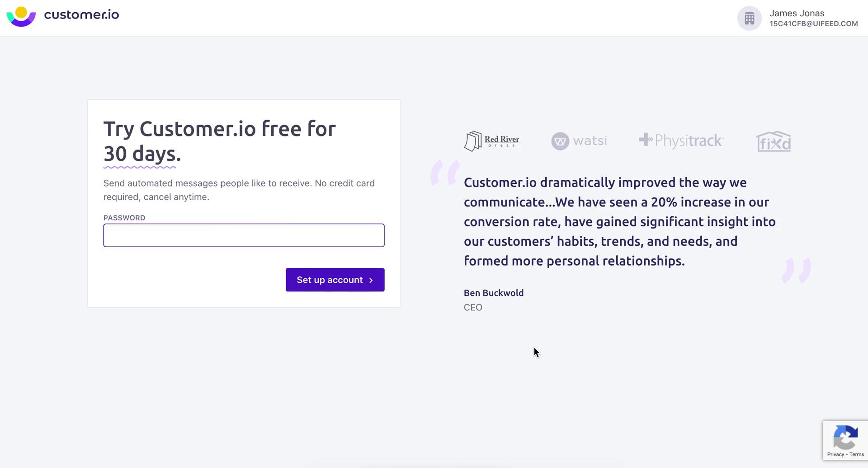Click the customer.io logo
This screenshot has height=468, width=868.
tap(63, 15)
